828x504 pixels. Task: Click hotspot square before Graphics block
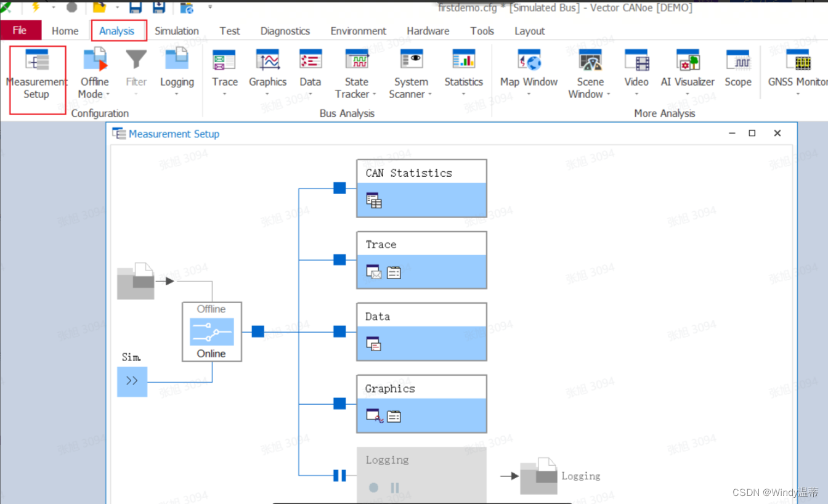point(339,404)
